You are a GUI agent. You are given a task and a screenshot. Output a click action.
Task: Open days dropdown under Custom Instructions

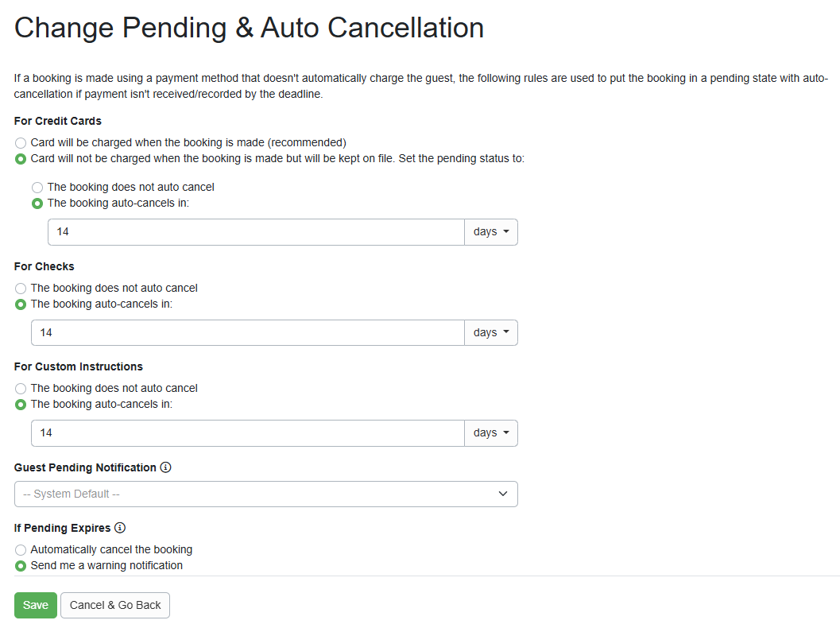tap(490, 432)
